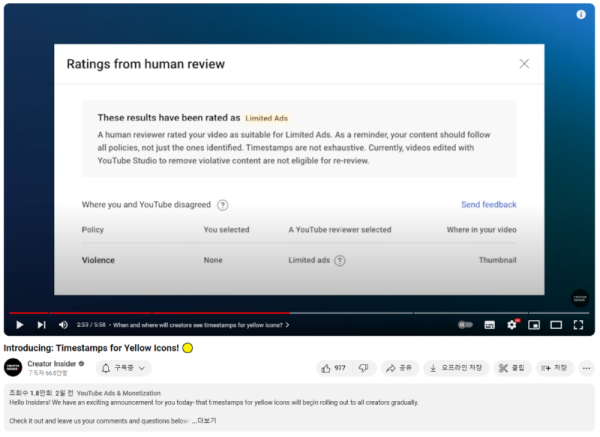Open the Creator Insider channel name

53,363
